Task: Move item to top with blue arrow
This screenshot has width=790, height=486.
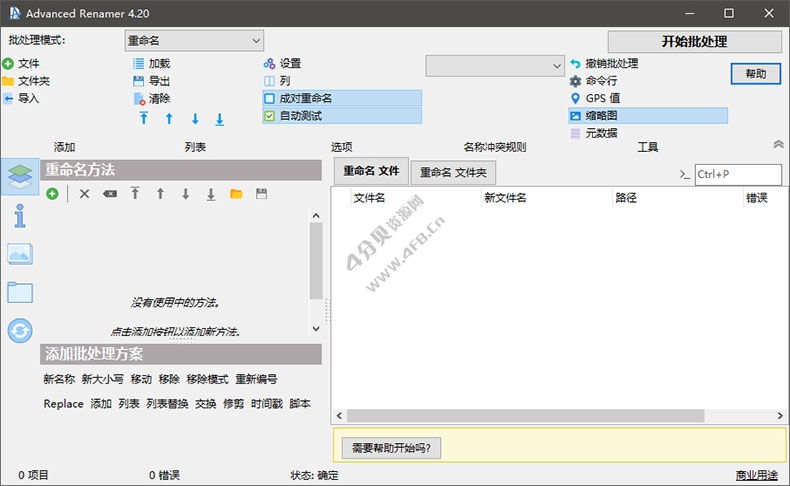Action: pyautogui.click(x=144, y=119)
